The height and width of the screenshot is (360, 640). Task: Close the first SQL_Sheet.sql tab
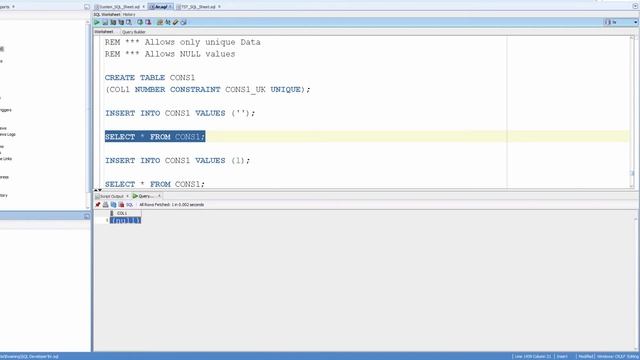point(144,7)
